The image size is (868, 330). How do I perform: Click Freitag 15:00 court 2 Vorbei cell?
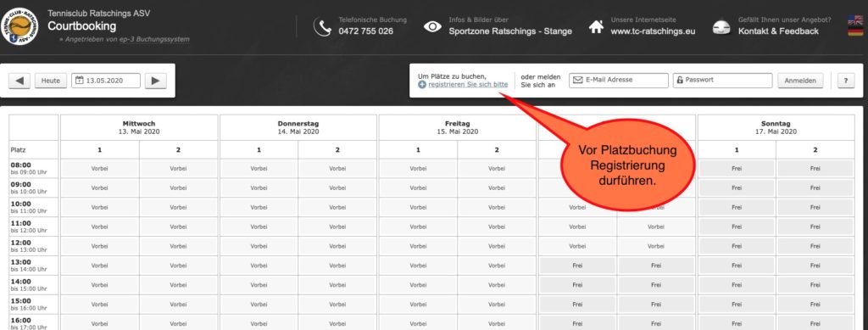coord(497,304)
